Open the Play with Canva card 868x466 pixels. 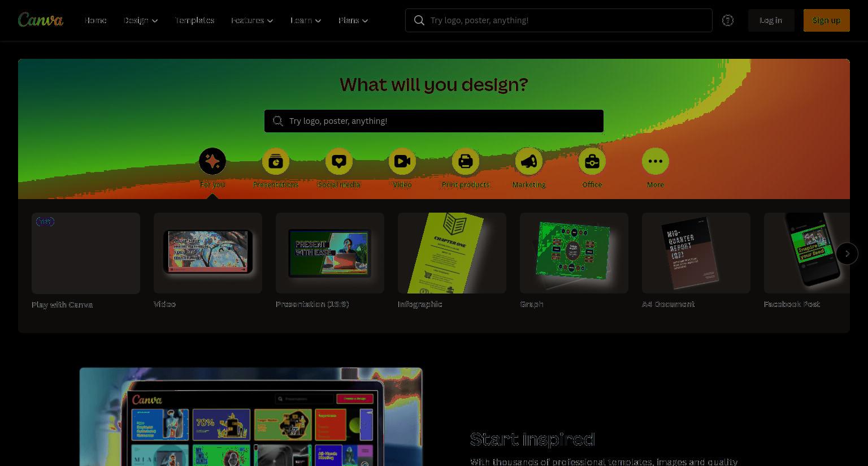pos(86,253)
